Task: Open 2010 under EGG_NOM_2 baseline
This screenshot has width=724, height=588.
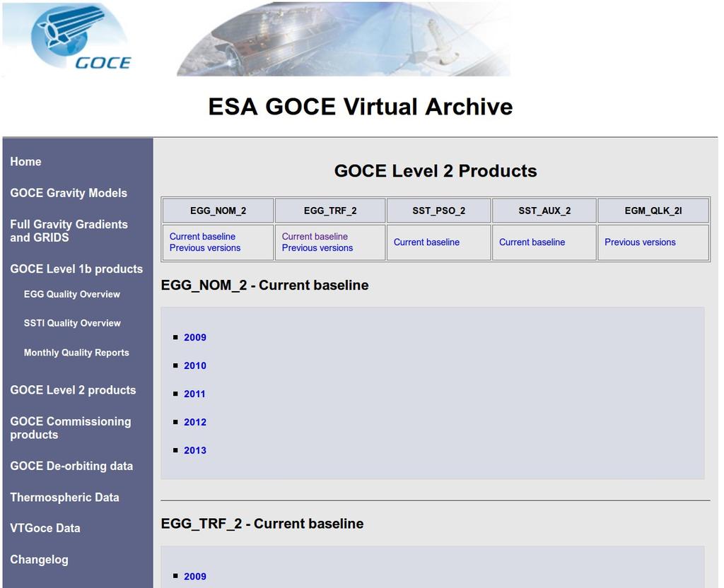Action: 195,365
